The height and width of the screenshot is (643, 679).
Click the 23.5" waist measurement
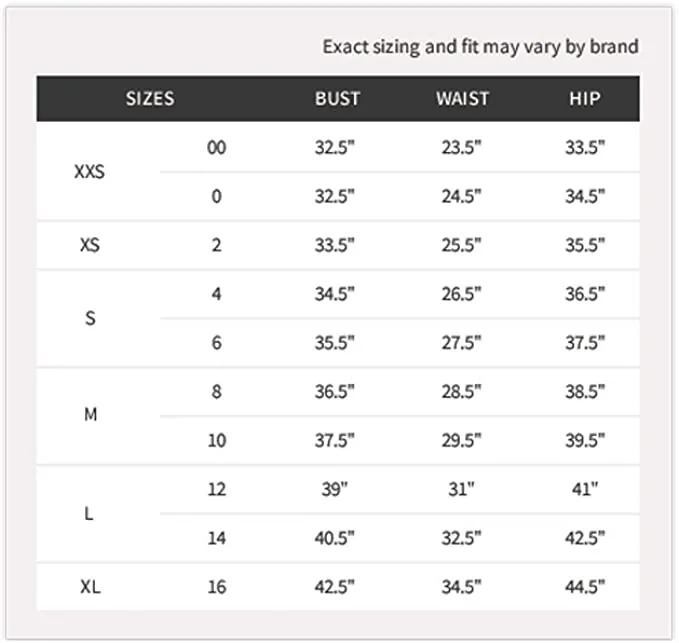click(461, 148)
